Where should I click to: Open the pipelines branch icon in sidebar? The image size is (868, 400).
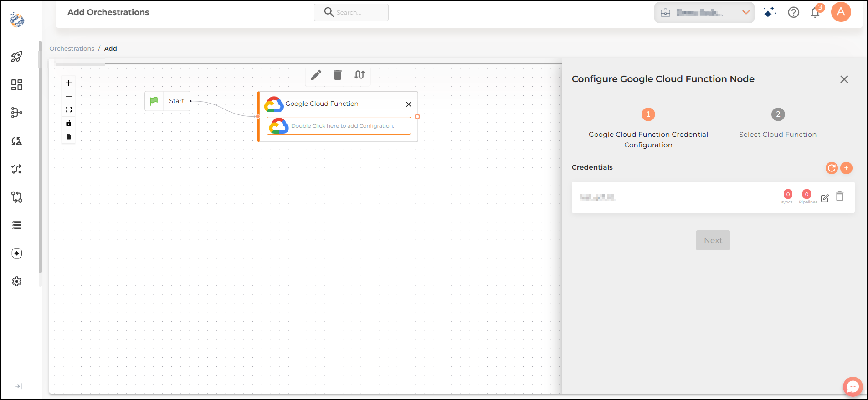click(x=17, y=113)
